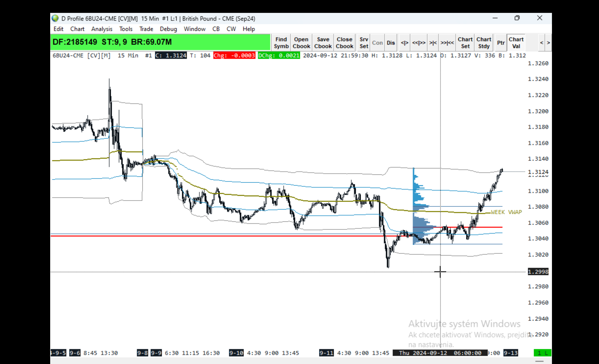This screenshot has width=599, height=364.
Task: Open Chart Stdy studies button
Action: pos(484,43)
